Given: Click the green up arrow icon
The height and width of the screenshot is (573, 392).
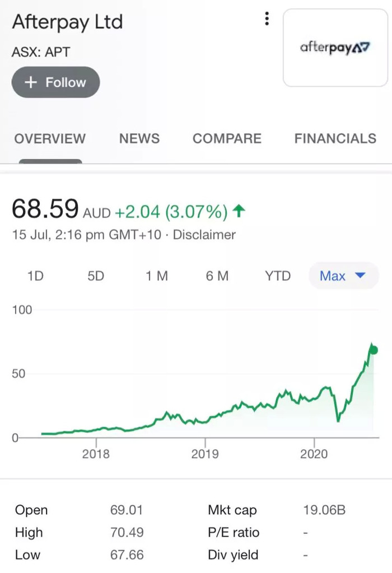Looking at the screenshot, I should (239, 211).
